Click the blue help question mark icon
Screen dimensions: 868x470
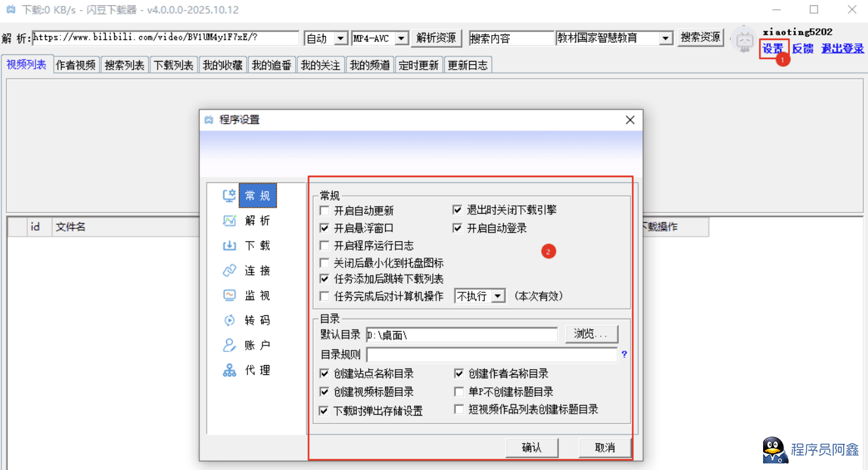click(624, 355)
